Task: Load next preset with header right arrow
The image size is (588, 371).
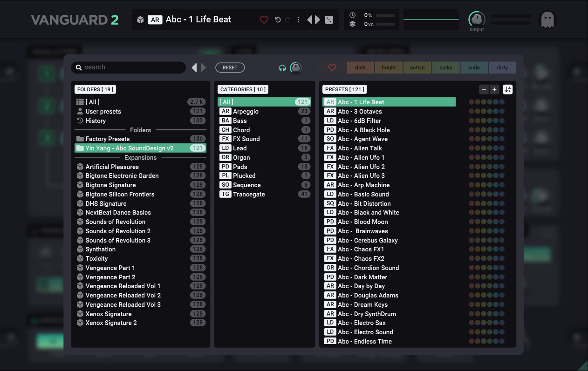Action: coord(317,20)
